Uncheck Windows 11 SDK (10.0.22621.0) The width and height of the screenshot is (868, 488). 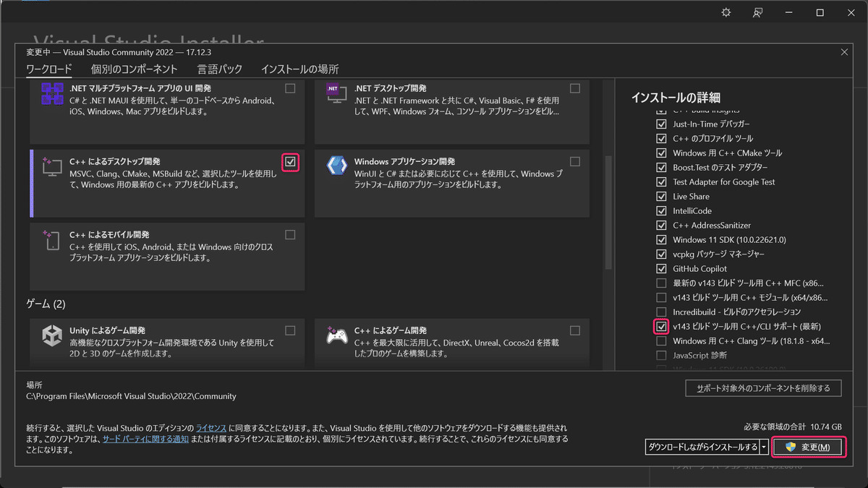pos(661,239)
